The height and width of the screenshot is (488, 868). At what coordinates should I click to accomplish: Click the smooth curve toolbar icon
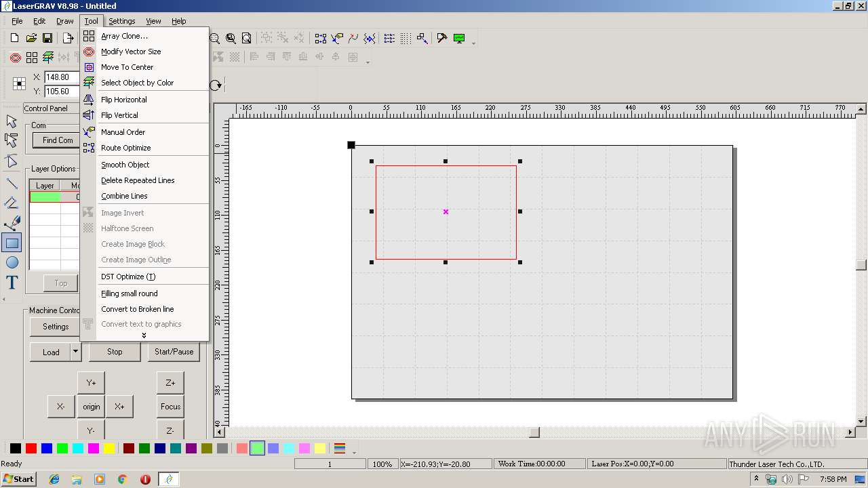tap(353, 39)
